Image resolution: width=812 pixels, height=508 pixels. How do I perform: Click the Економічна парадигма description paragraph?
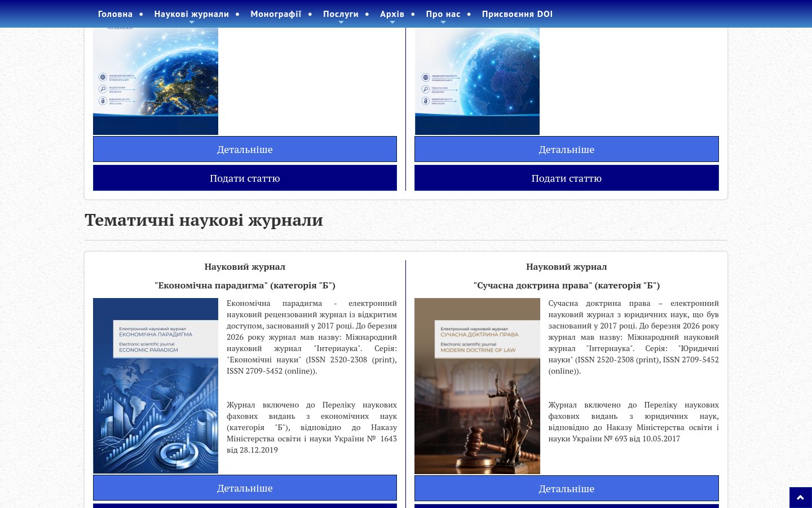click(312, 337)
